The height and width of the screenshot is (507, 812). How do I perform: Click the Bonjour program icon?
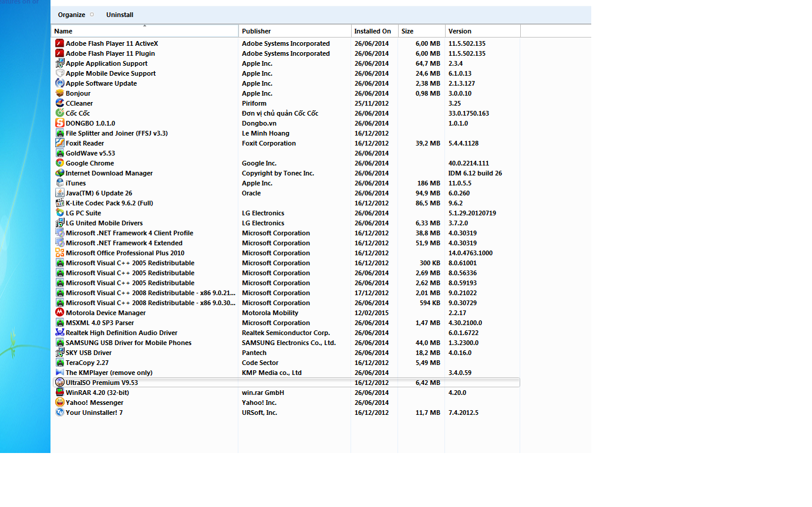click(59, 93)
